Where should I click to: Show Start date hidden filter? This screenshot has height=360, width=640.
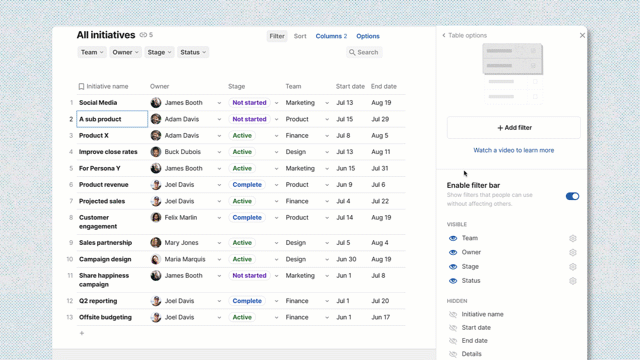pyautogui.click(x=453, y=328)
